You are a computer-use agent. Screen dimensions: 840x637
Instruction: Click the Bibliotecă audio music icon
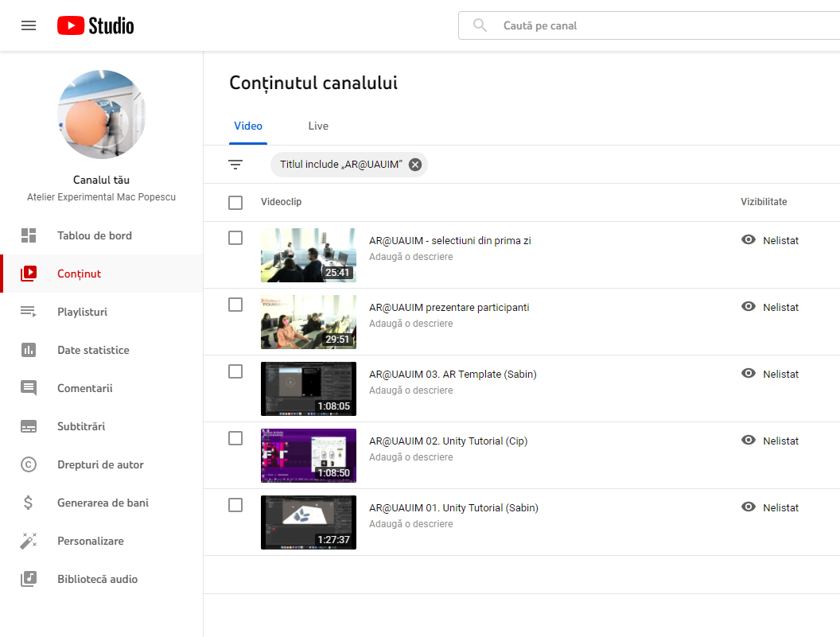pos(29,579)
